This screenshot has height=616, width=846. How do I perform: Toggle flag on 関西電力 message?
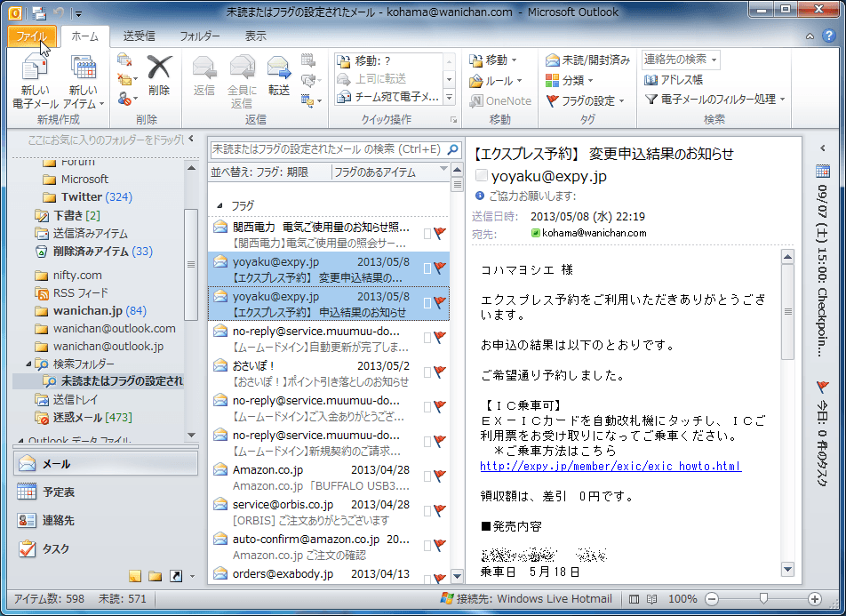click(x=440, y=233)
